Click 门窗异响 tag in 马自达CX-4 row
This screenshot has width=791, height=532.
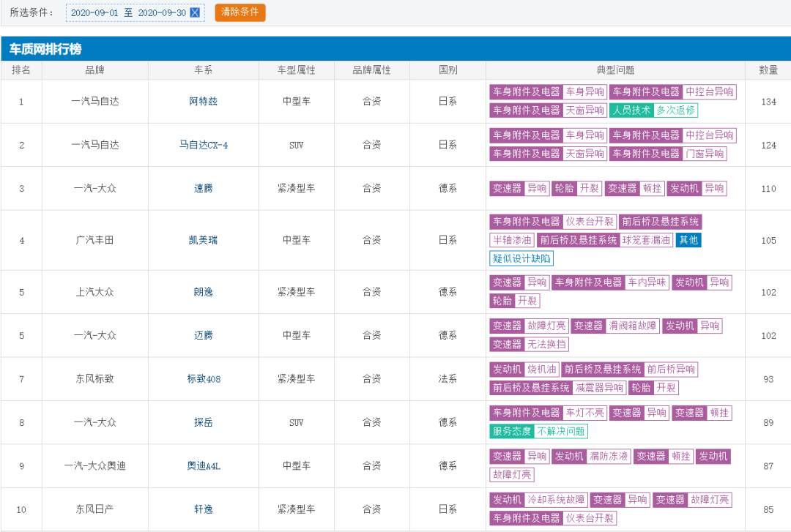pos(705,153)
